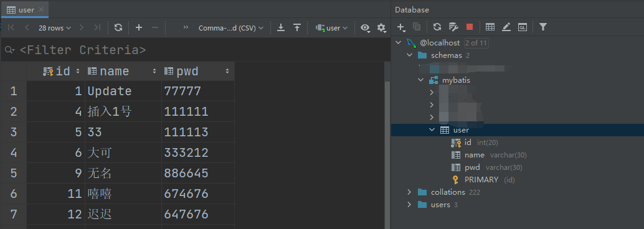The height and width of the screenshot is (229, 644).
Task: Select the pwd cell 886645
Action: pos(198,173)
